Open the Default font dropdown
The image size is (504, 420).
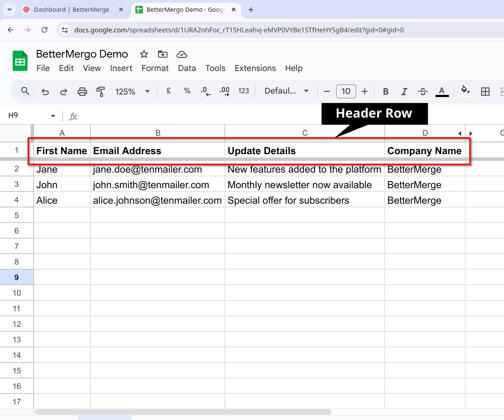[x=286, y=91]
